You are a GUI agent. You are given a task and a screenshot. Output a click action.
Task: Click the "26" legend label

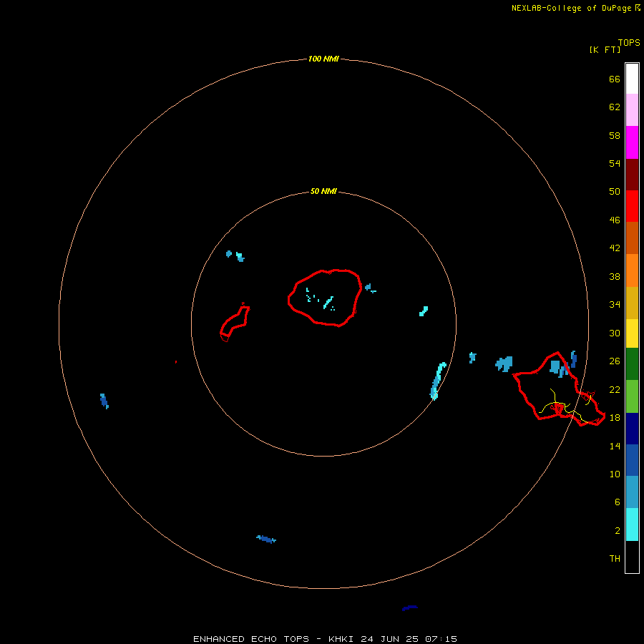tap(615, 361)
